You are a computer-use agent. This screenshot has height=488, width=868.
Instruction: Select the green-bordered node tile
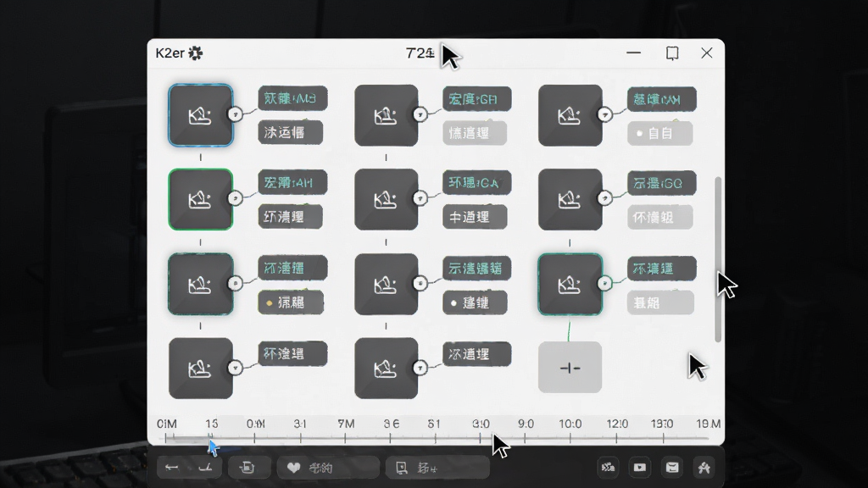coord(200,199)
